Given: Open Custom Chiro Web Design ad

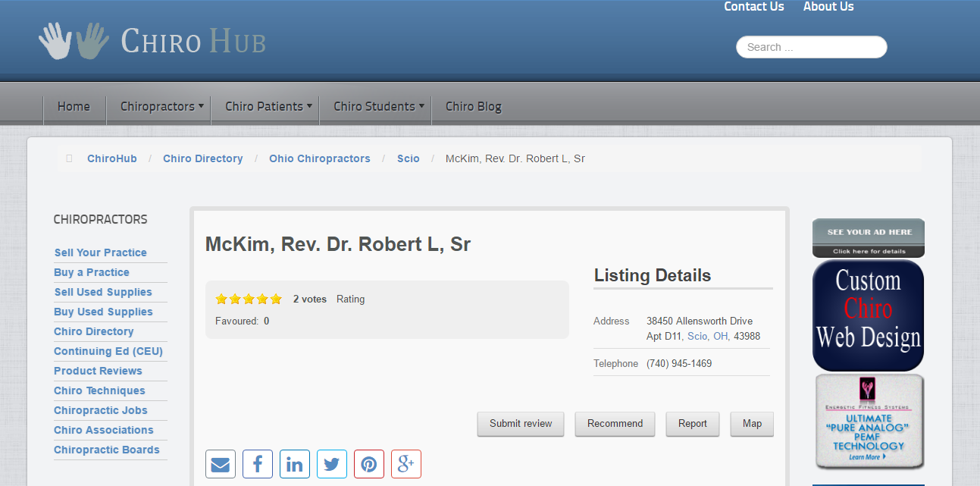Looking at the screenshot, I should (869, 315).
